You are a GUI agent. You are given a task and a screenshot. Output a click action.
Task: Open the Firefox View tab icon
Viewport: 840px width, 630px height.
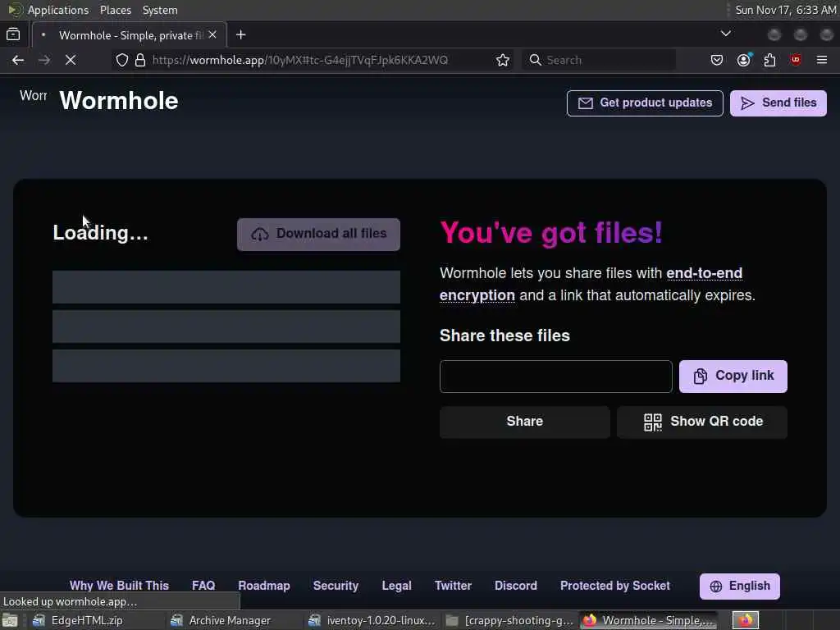(x=13, y=34)
